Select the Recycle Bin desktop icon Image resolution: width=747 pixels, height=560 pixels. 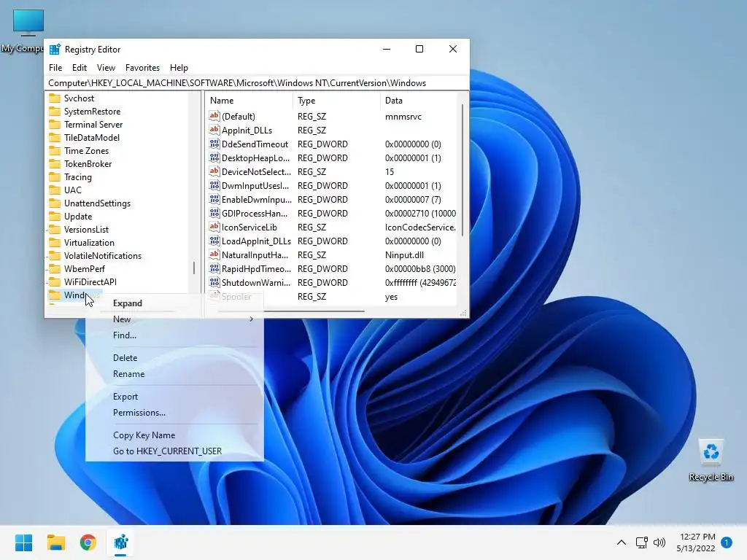pos(711,459)
